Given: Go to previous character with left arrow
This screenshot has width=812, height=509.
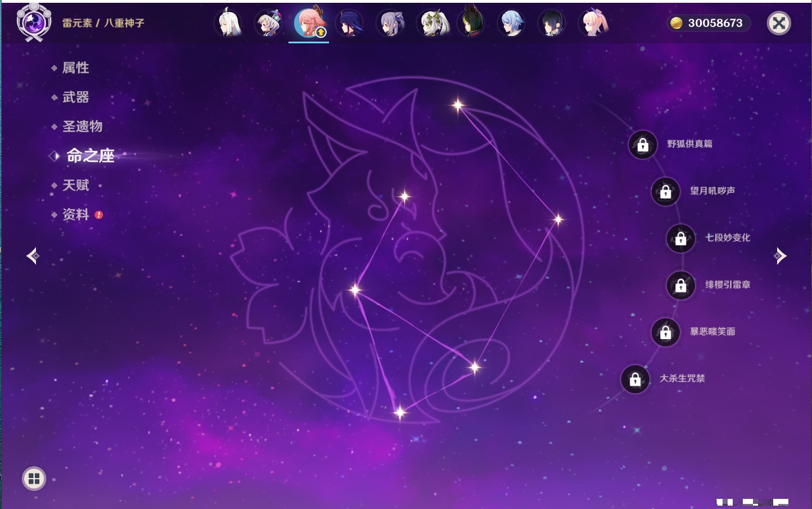Looking at the screenshot, I should (33, 256).
